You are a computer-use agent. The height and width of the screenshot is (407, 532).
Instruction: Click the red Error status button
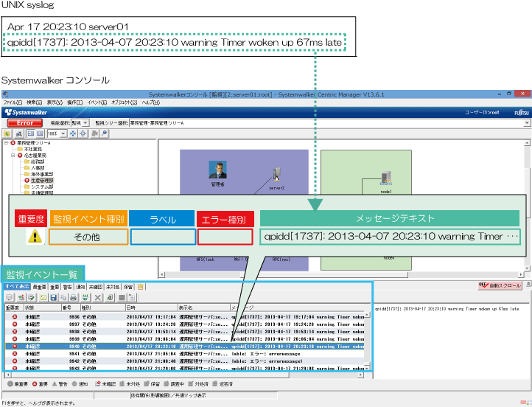[x=24, y=122]
